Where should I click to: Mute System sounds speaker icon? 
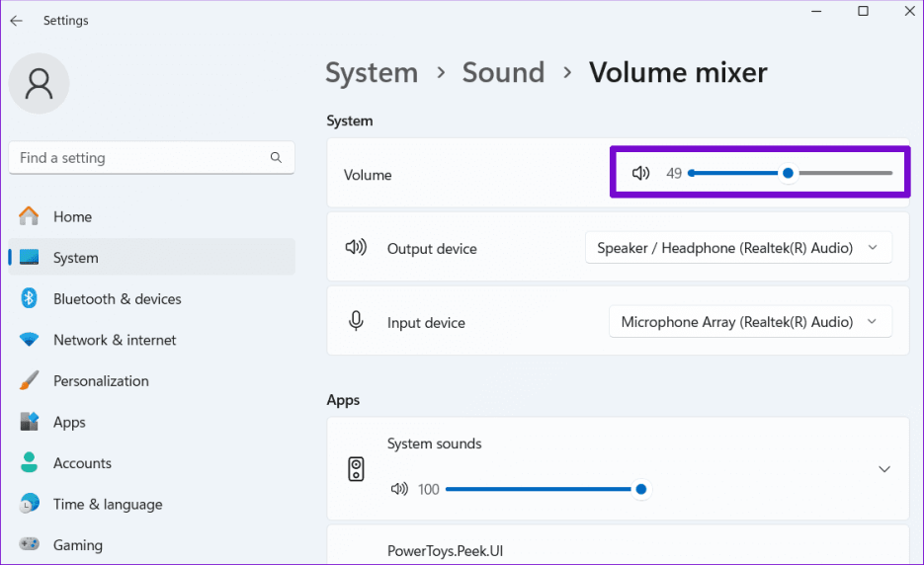coord(399,489)
